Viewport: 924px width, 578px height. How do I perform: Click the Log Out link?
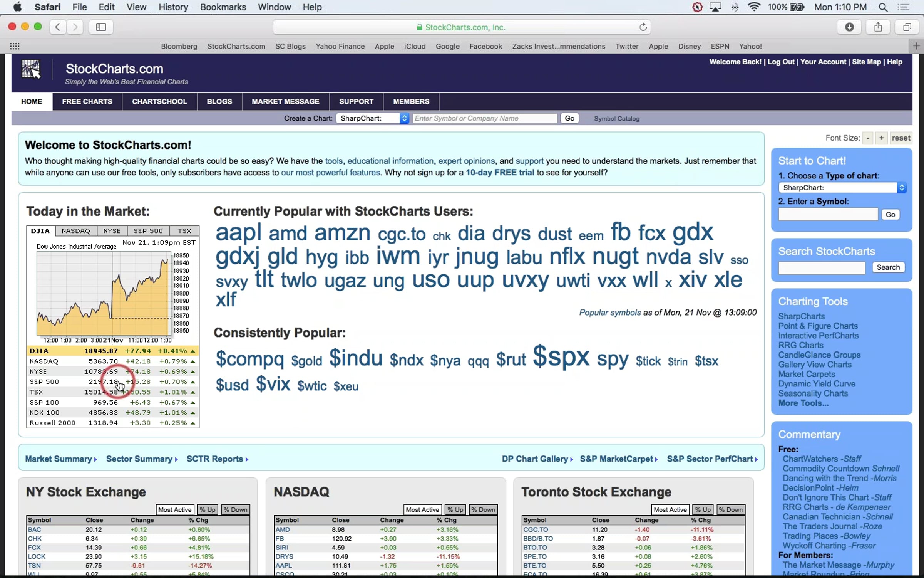tap(781, 62)
